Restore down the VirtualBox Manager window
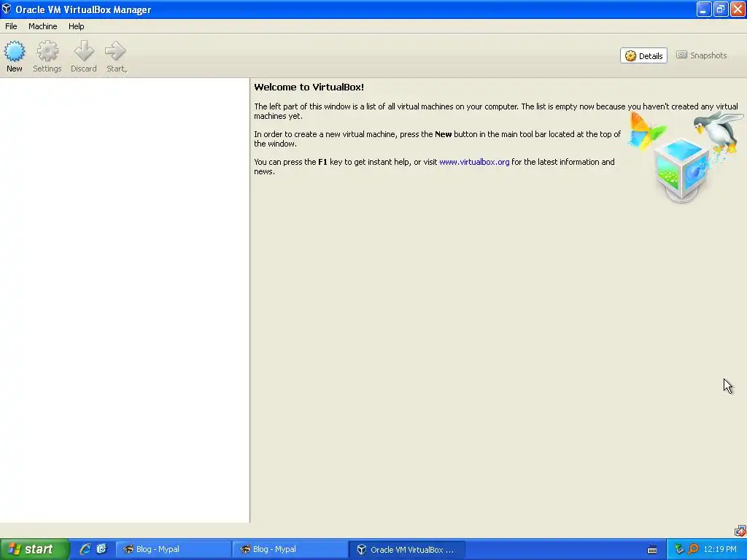747x560 pixels. pyautogui.click(x=720, y=9)
